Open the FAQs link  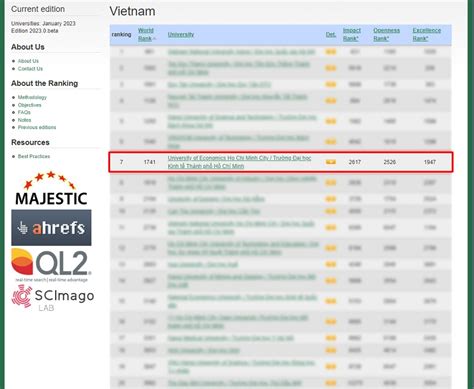24,112
